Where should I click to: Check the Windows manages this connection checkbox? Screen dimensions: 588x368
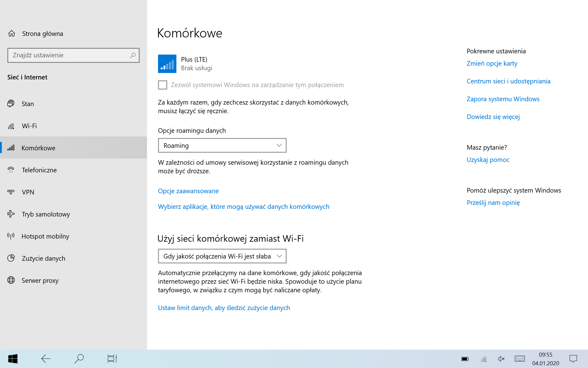tap(163, 85)
